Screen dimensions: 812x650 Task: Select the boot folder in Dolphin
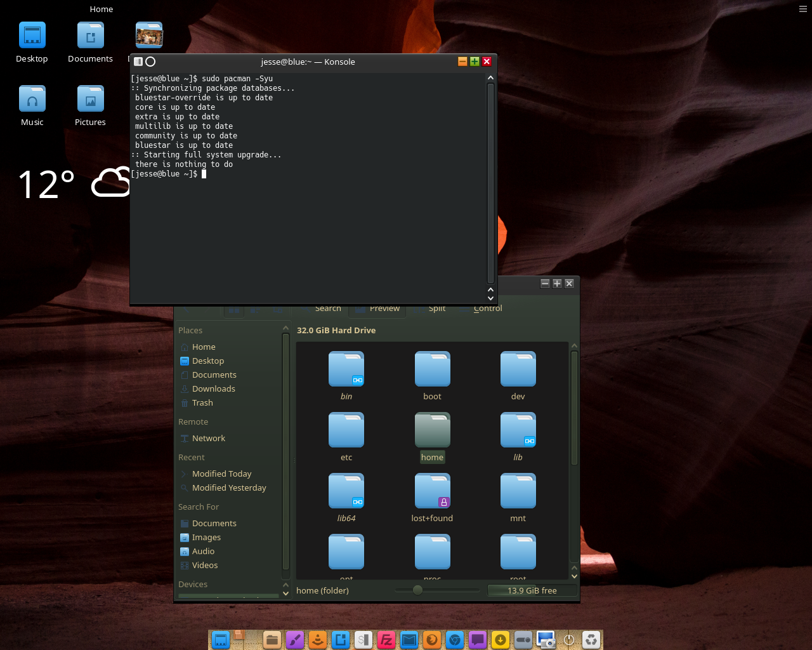432,376
